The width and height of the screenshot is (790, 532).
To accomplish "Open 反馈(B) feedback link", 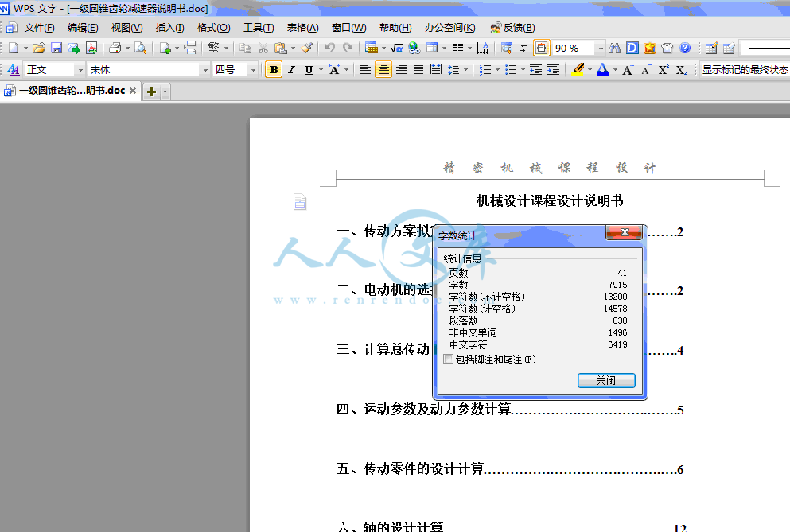I will click(513, 28).
